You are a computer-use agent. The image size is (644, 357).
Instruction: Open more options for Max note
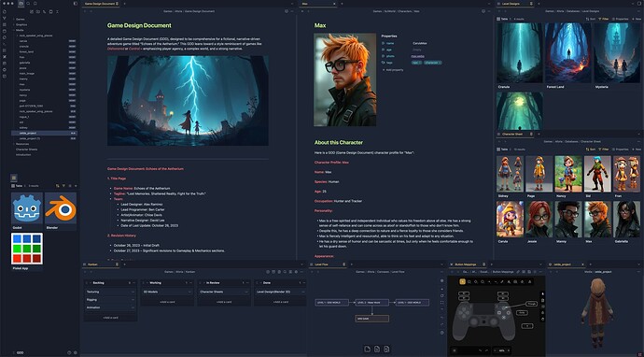489,11
